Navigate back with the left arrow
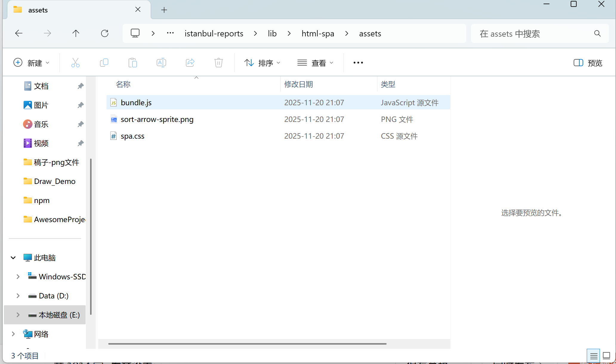Screen dimensions: 616x364 click(x=19, y=33)
